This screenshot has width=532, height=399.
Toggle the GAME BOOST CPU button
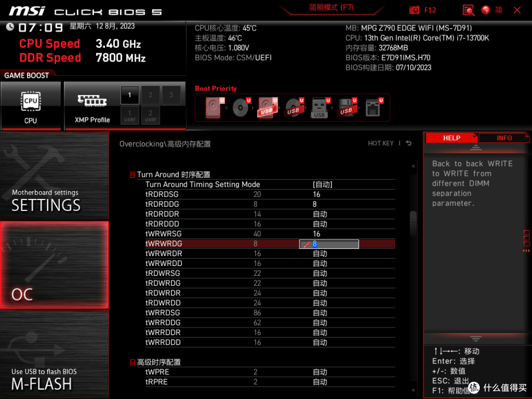31,106
